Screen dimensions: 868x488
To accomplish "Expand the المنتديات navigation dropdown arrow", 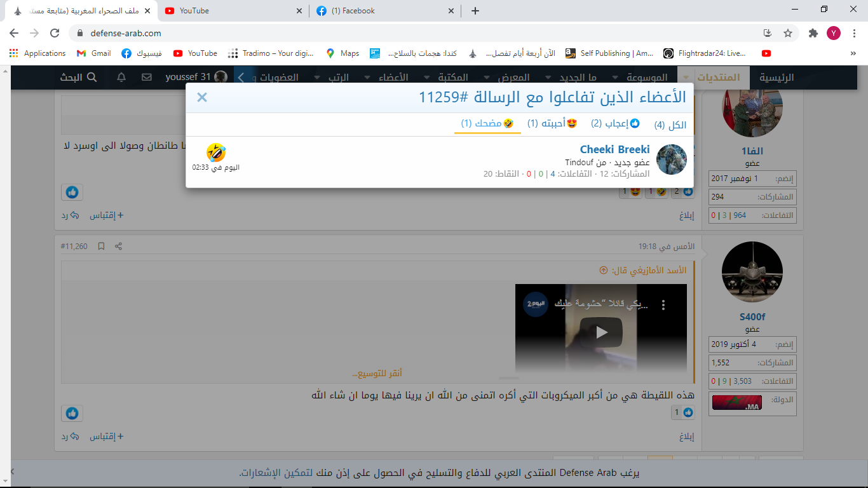I will click(687, 78).
